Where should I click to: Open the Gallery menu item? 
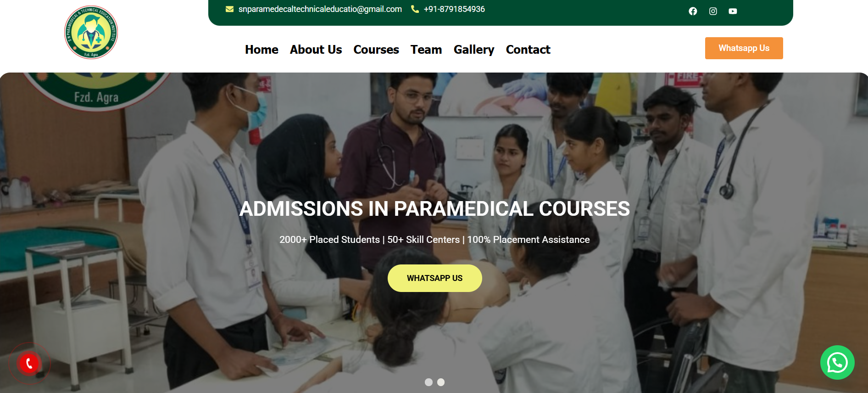(x=474, y=50)
